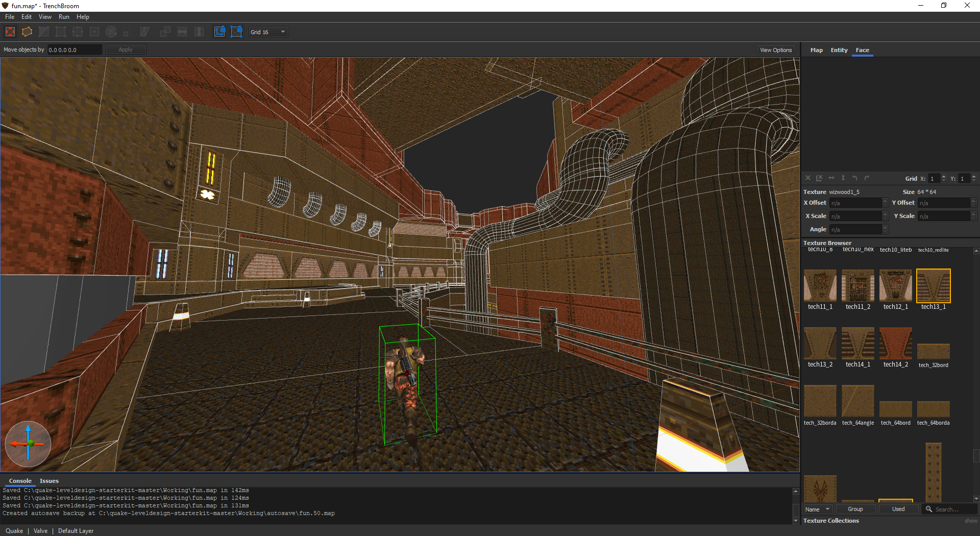Select the tech_64bord texture
The height and width of the screenshot is (536, 980).
click(x=896, y=409)
